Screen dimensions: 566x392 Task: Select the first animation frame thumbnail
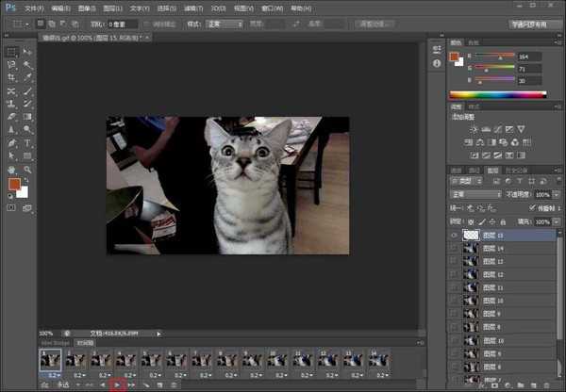point(48,359)
